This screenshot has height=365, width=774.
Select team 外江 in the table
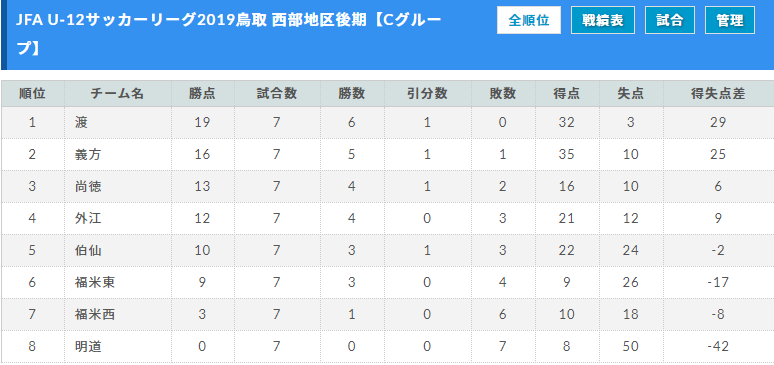pos(88,218)
